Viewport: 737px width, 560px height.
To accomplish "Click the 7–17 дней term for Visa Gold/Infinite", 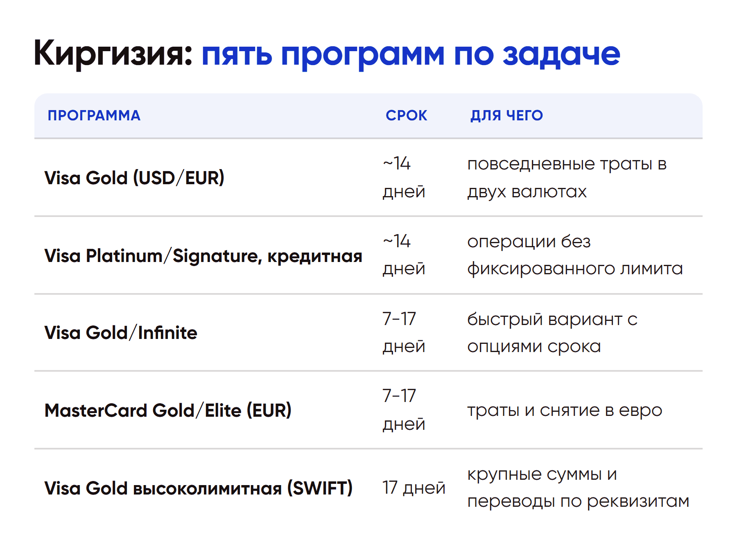I will pyautogui.click(x=404, y=332).
